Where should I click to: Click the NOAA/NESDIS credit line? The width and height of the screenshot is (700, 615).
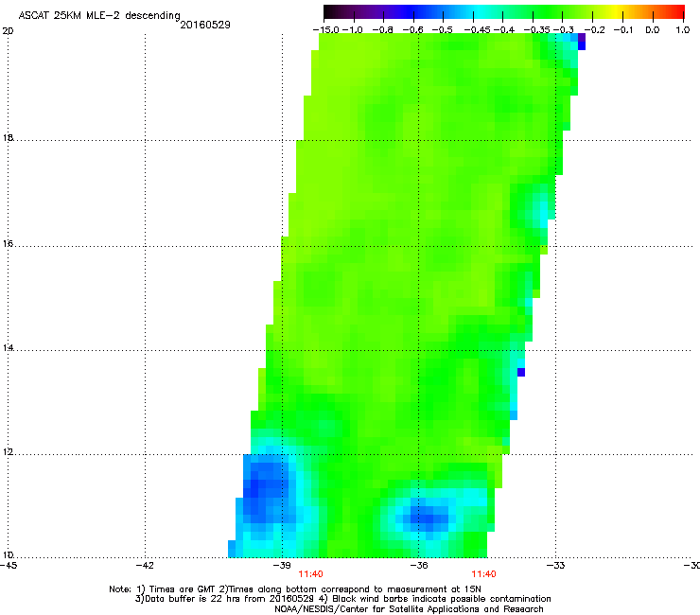coord(409,609)
